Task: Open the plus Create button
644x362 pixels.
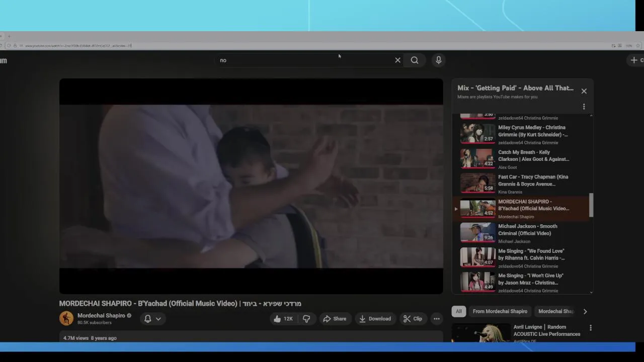Action: coord(636,60)
